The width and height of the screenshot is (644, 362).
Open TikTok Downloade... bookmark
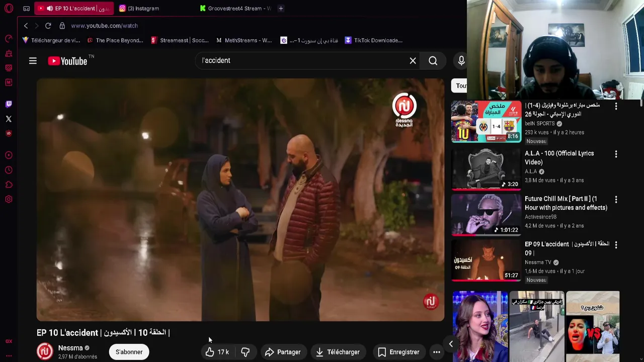coord(373,40)
